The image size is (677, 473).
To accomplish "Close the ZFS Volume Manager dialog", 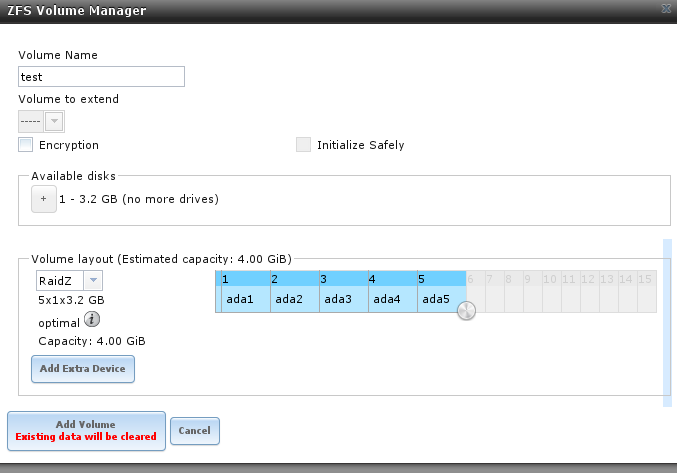I will pyautogui.click(x=667, y=9).
